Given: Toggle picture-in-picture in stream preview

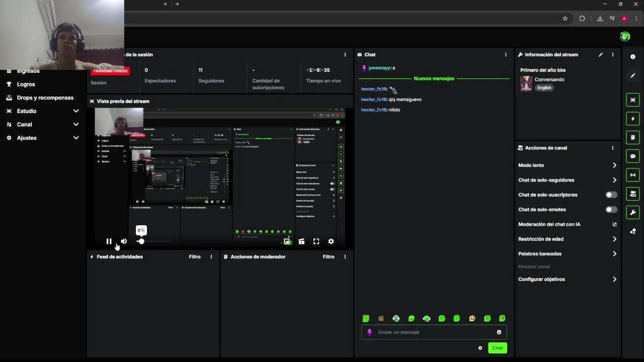Looking at the screenshot, I should 287,241.
